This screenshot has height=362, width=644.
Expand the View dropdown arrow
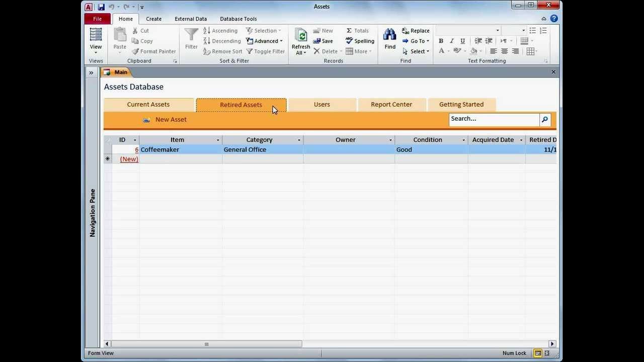pos(96,52)
